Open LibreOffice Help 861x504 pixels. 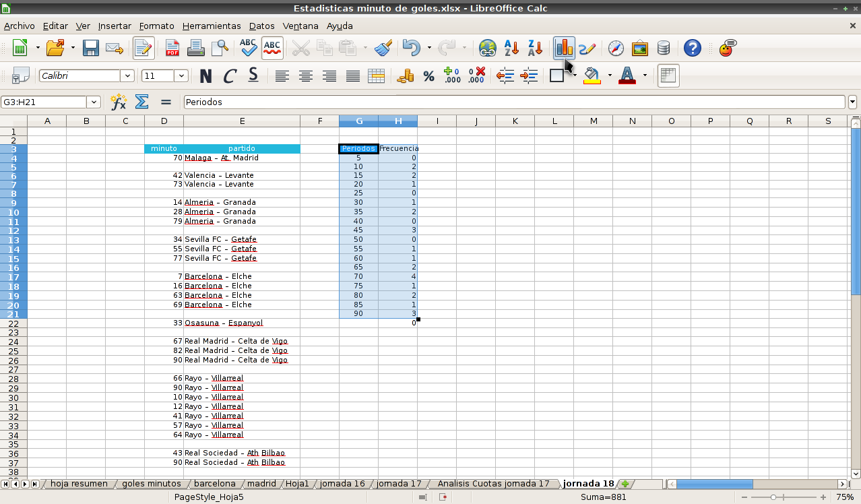(x=693, y=49)
